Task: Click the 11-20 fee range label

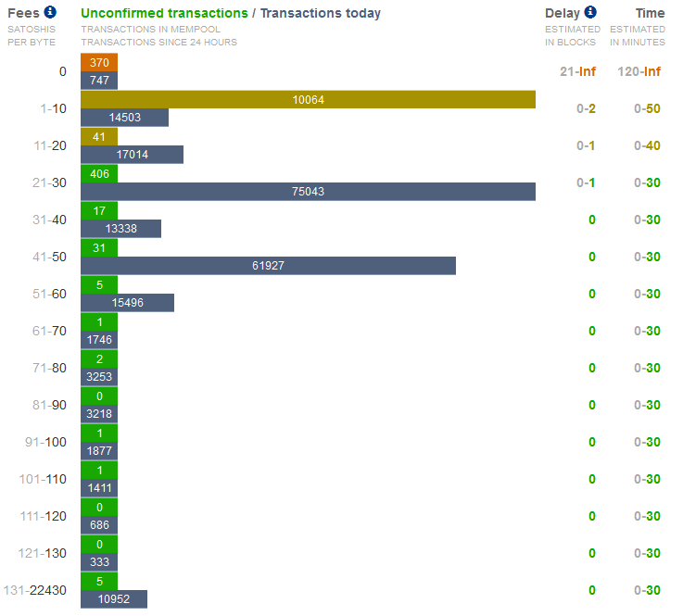Action: click(50, 145)
